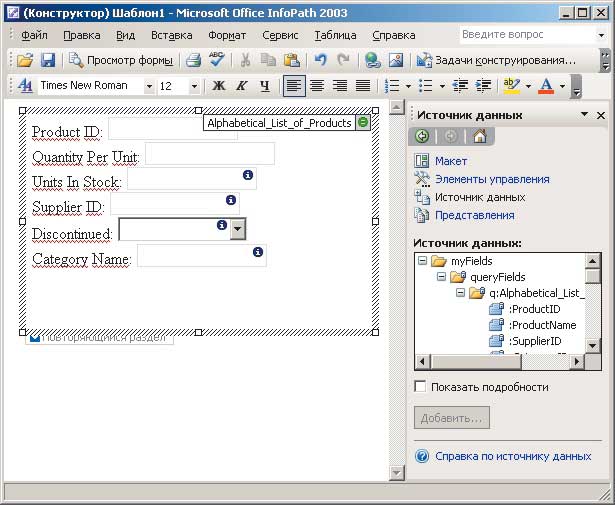The height and width of the screenshot is (505, 615).
Task: Select the :ProductName field
Action: (542, 325)
